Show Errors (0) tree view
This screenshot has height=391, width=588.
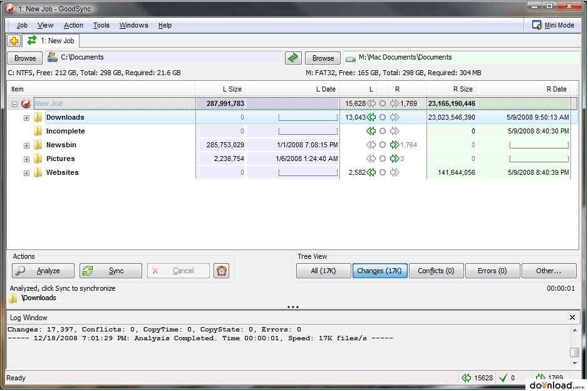click(492, 271)
